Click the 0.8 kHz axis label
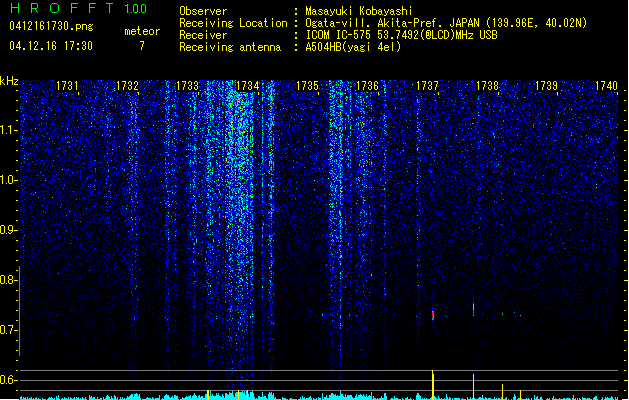Viewport: 629px width, 400px height. click(x=8, y=280)
